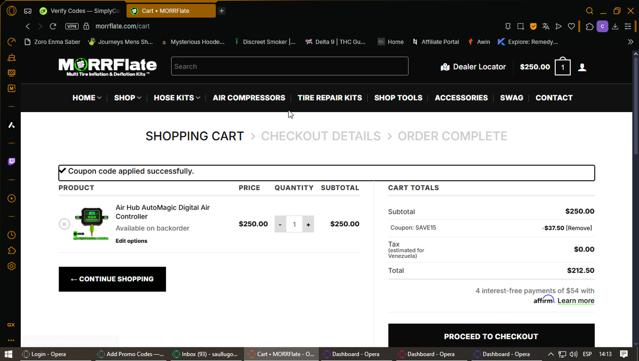Go back with the browser back arrow
This screenshot has width=639, height=361.
pyautogui.click(x=28, y=26)
